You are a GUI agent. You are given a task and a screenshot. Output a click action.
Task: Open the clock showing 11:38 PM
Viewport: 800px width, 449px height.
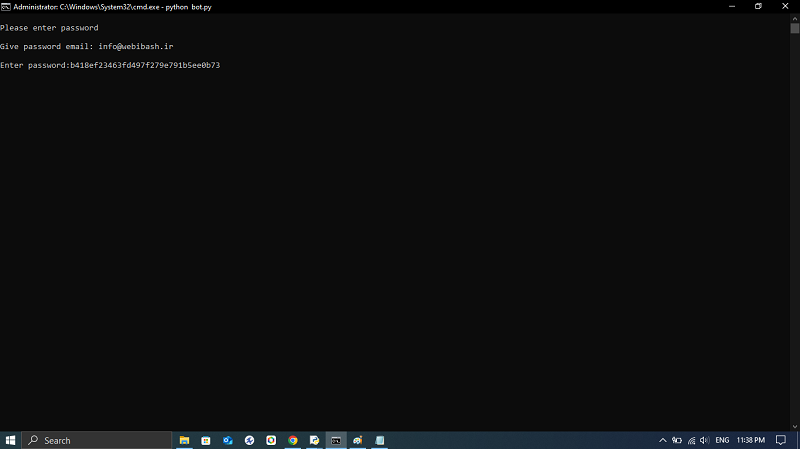(x=751, y=440)
